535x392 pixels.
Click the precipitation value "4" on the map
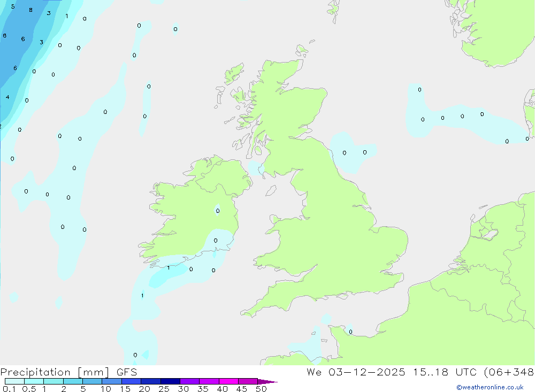pyautogui.click(x=7, y=97)
